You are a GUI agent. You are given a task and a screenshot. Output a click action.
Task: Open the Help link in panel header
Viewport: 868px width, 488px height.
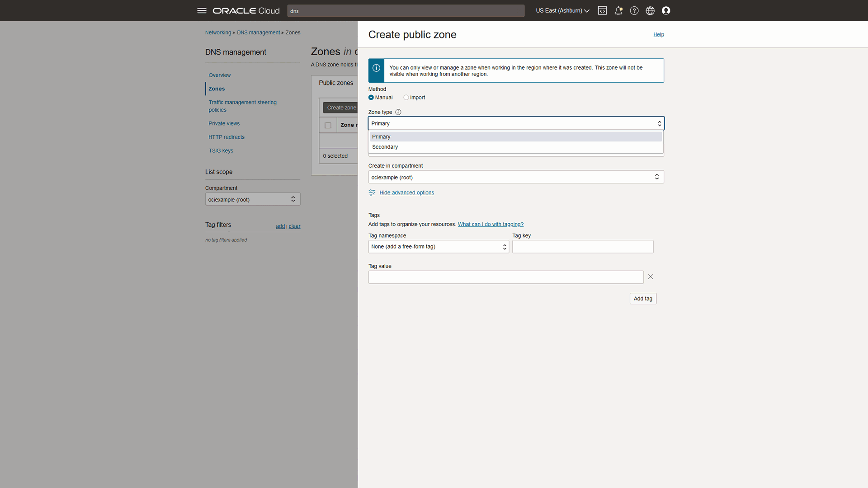(658, 34)
